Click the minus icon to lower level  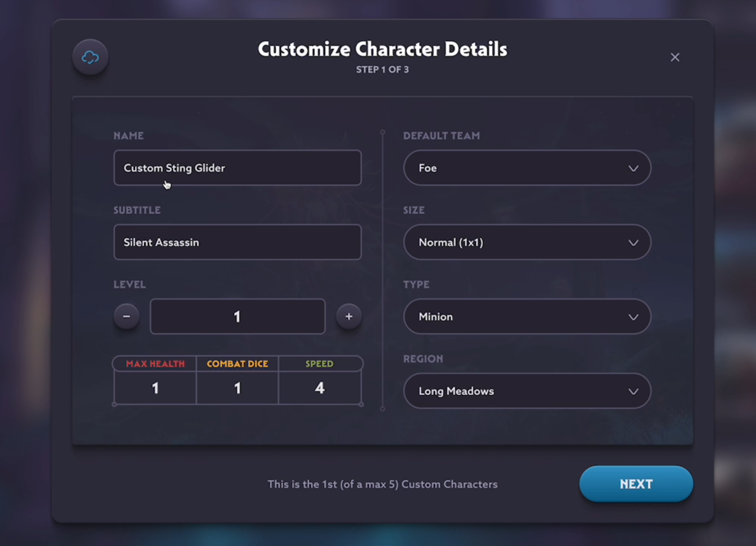(126, 316)
